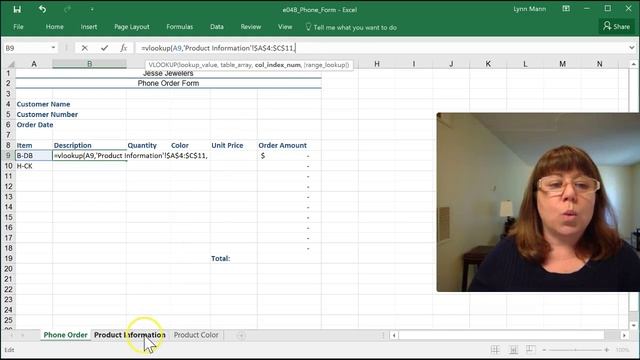The height and width of the screenshot is (360, 640).
Task: Confirm the formula with the checkmark icon
Action: (104, 48)
